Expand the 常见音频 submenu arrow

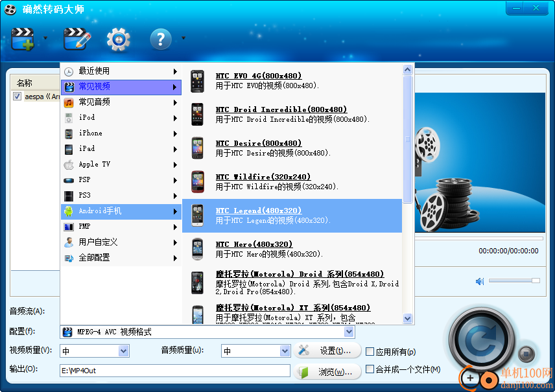pyautogui.click(x=175, y=102)
